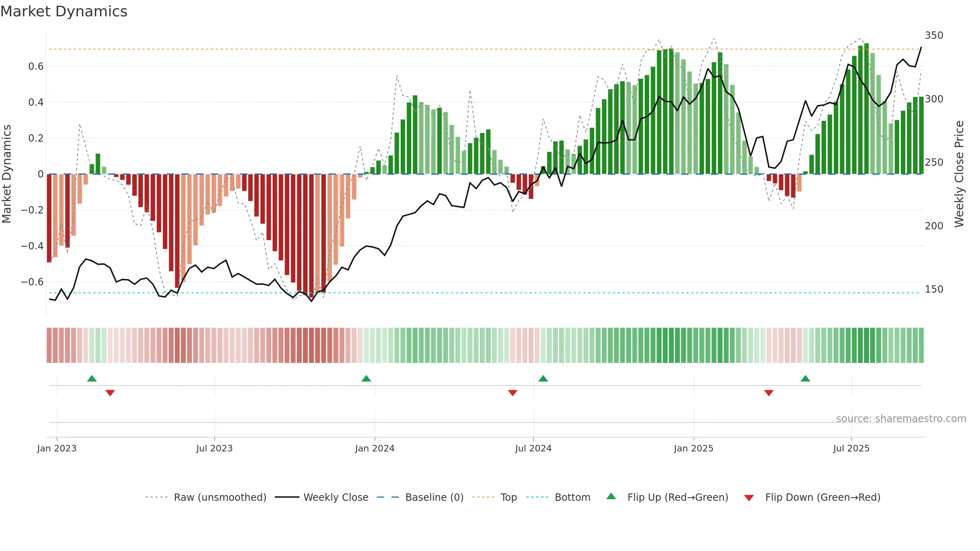
Task: Click the 0.2 left axis label
Action: (x=36, y=138)
